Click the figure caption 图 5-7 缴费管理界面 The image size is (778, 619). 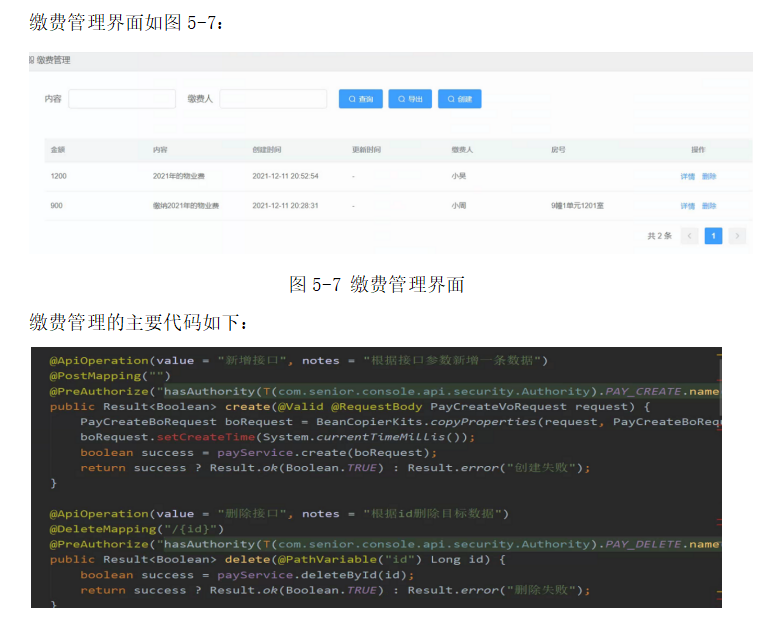click(x=377, y=285)
